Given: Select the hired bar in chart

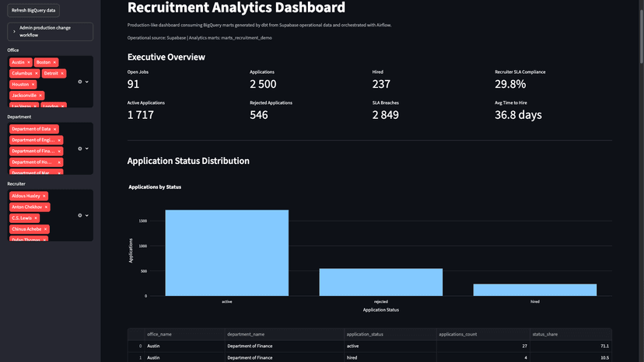Looking at the screenshot, I should tap(535, 290).
